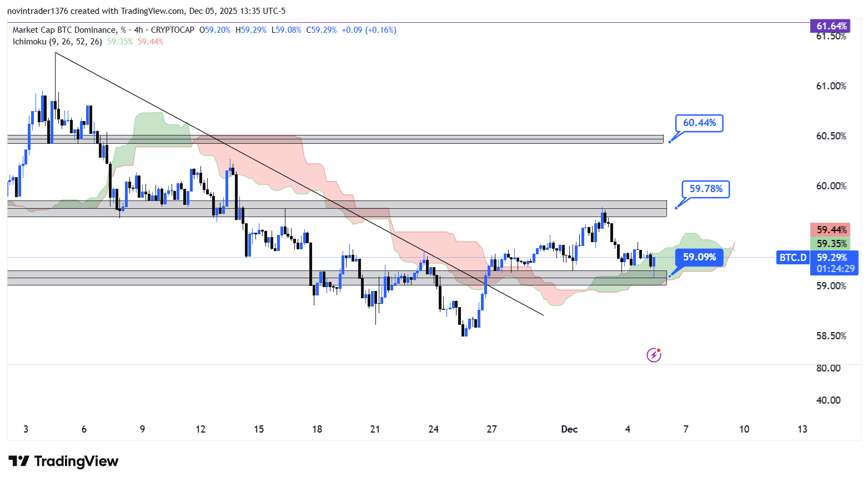
Task: Click the Dec label on the time axis
Action: point(569,429)
